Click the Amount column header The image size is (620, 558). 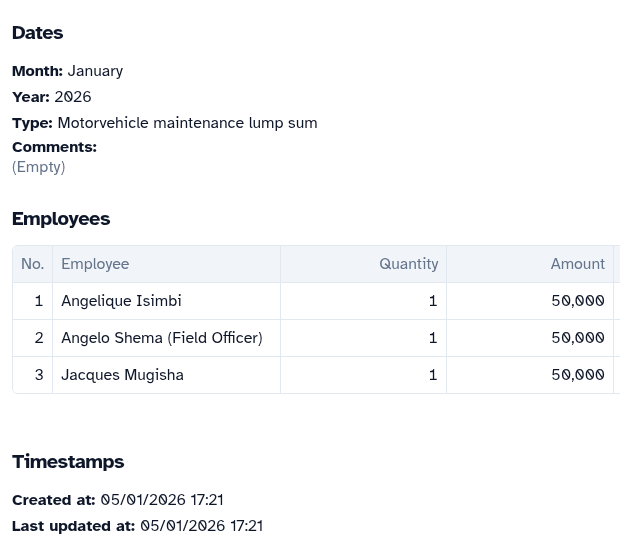577,264
